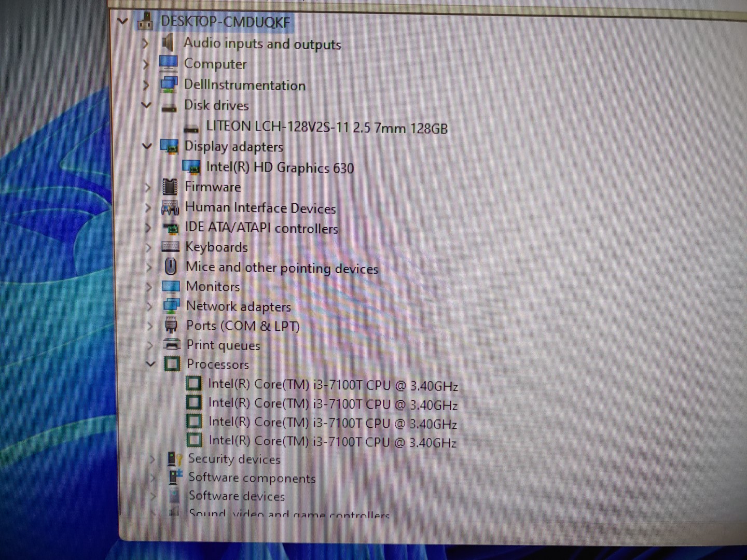747x560 pixels.
Task: Click the Audio inputs and outputs speaker icon
Action: click(168, 43)
